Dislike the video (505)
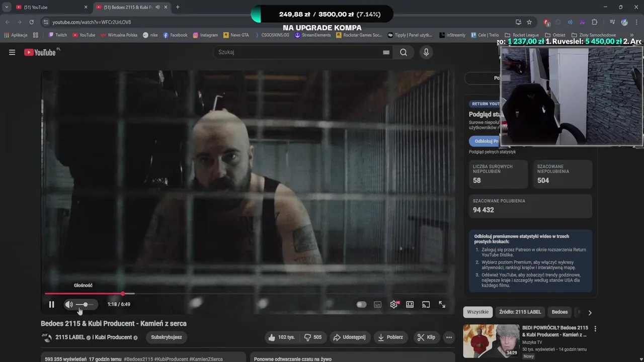 click(313, 337)
